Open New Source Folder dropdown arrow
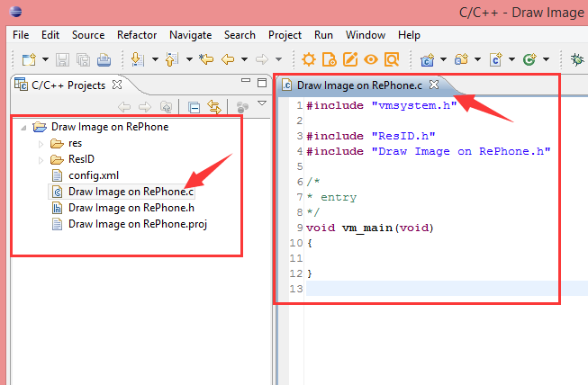588x385 pixels. pyautogui.click(x=478, y=59)
